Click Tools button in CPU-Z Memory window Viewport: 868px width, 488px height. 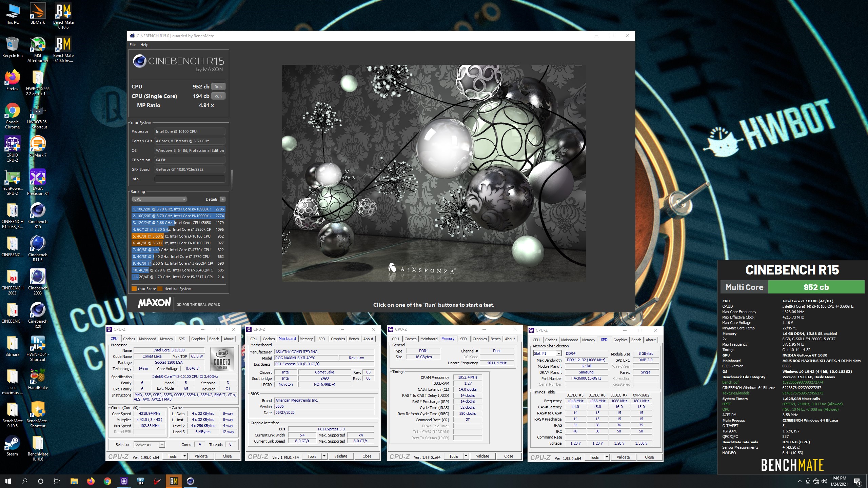[x=454, y=456]
